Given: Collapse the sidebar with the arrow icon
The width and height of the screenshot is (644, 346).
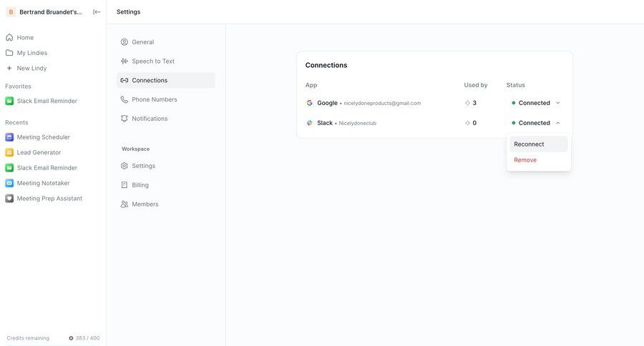Looking at the screenshot, I should (x=97, y=12).
